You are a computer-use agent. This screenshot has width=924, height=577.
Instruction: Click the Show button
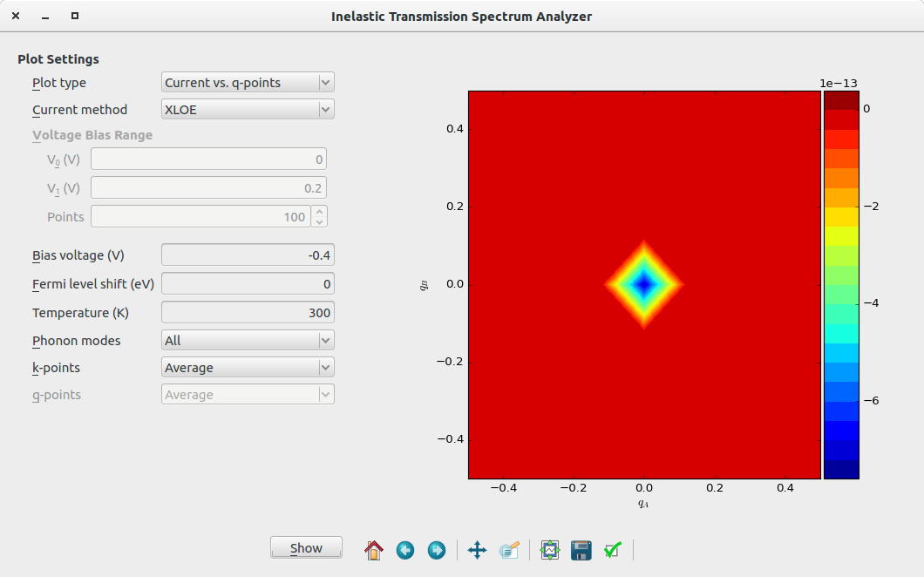pyautogui.click(x=306, y=547)
